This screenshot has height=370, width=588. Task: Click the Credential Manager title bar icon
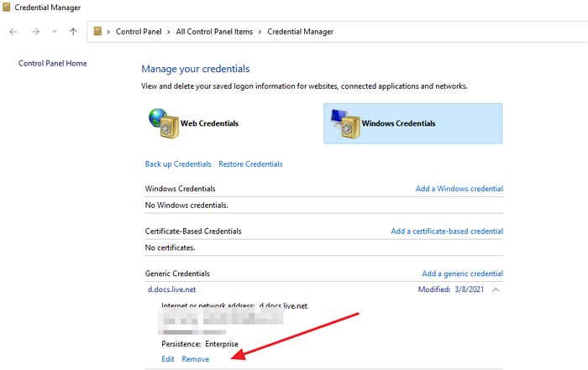[x=7, y=7]
